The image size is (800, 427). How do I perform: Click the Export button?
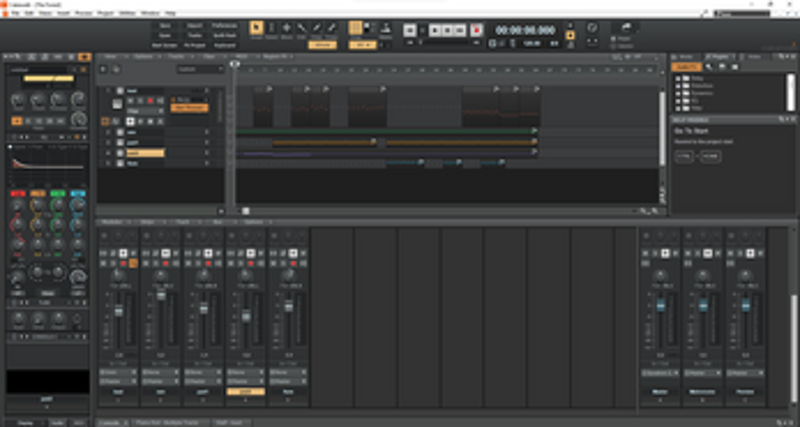click(194, 26)
